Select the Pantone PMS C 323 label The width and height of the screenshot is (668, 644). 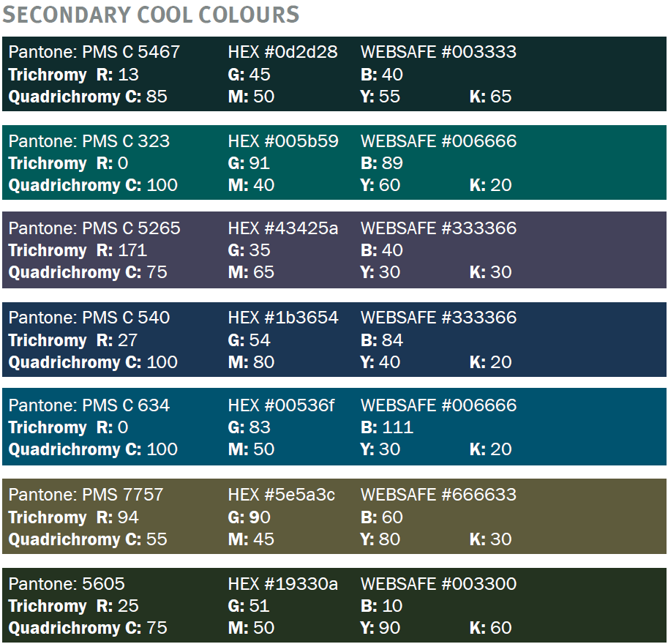(x=89, y=141)
